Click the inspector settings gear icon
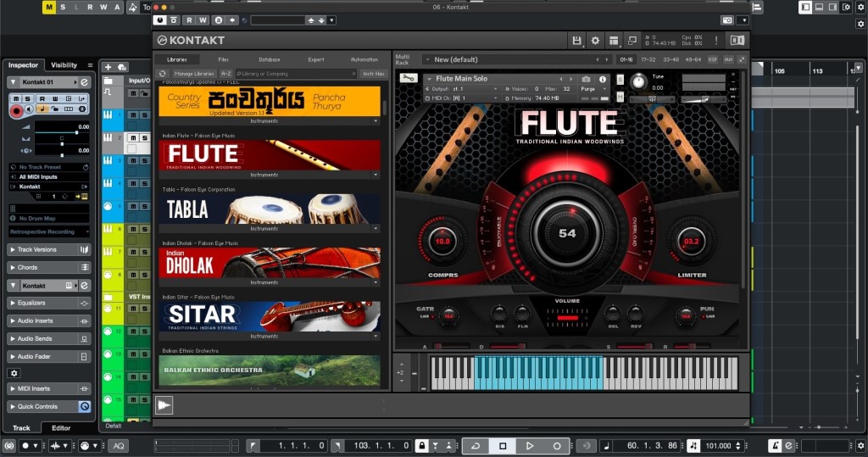Image resolution: width=868 pixels, height=457 pixels. (x=14, y=373)
